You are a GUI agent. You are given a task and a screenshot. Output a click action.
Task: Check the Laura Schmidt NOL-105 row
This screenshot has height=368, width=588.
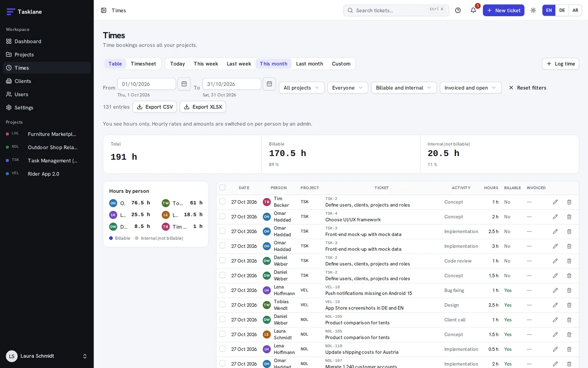(x=222, y=334)
